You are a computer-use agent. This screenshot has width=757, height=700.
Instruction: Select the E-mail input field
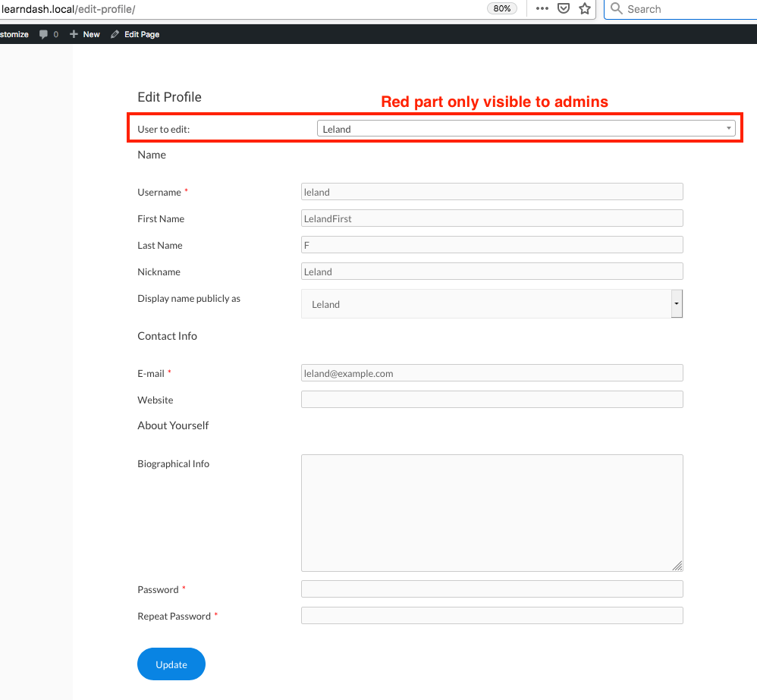click(x=492, y=373)
